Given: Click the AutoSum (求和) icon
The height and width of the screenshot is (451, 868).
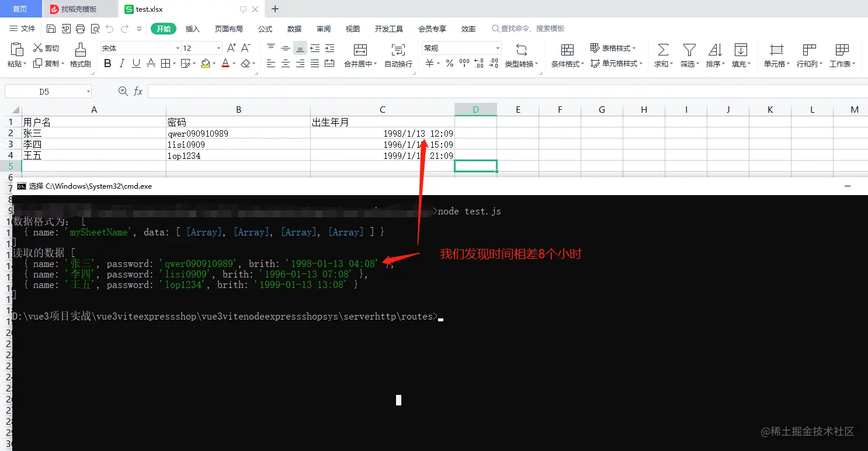Looking at the screenshot, I should 662,55.
